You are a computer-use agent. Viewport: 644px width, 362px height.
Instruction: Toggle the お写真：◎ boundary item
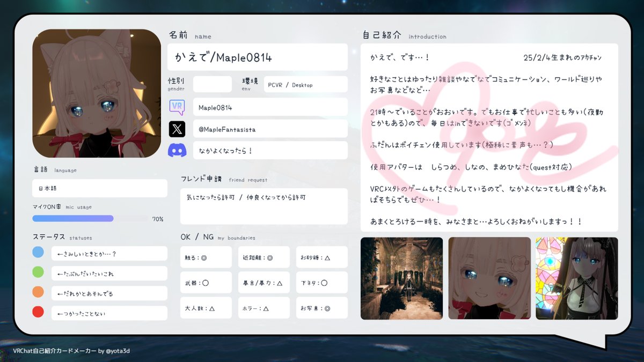click(x=321, y=307)
